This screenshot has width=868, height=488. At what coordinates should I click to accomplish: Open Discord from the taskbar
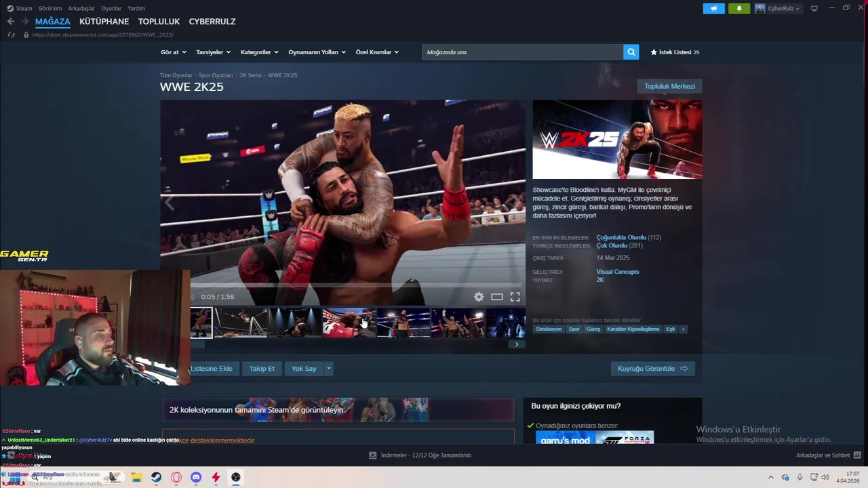(x=196, y=477)
